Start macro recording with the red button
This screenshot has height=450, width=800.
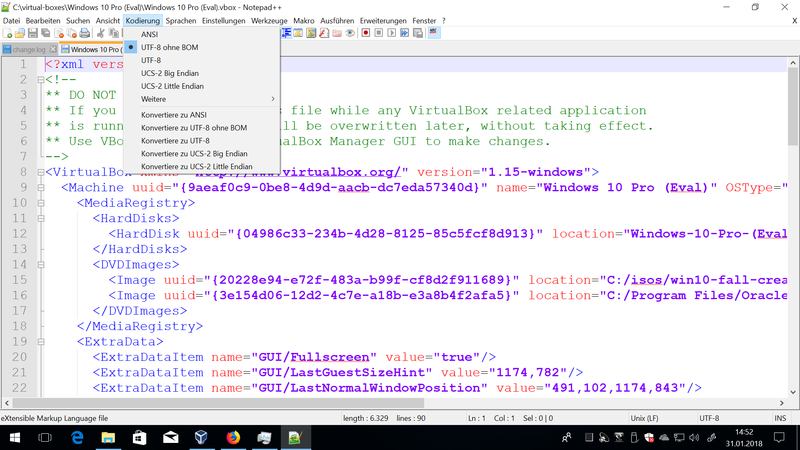(x=366, y=33)
